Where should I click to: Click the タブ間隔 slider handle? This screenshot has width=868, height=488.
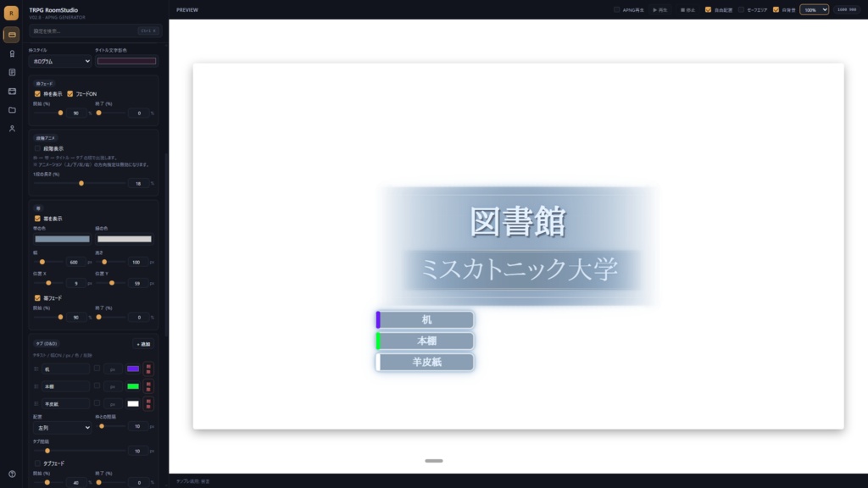click(x=47, y=451)
